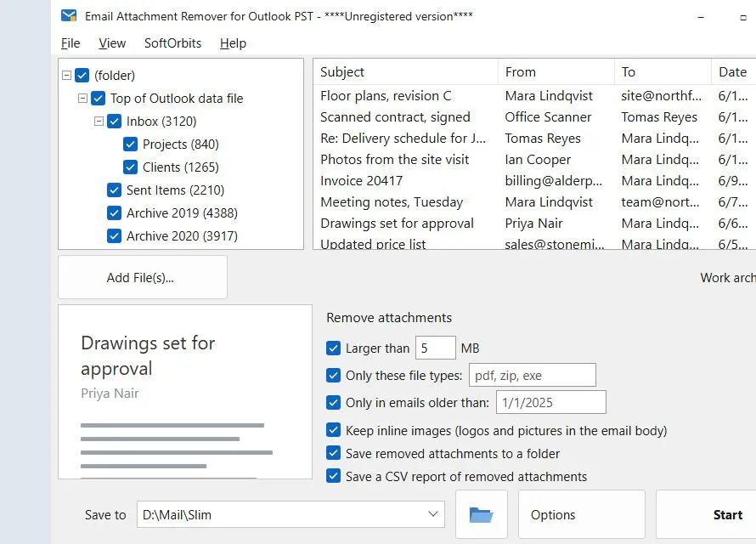Sort by the To column header
The image size is (756, 544).
(x=663, y=72)
